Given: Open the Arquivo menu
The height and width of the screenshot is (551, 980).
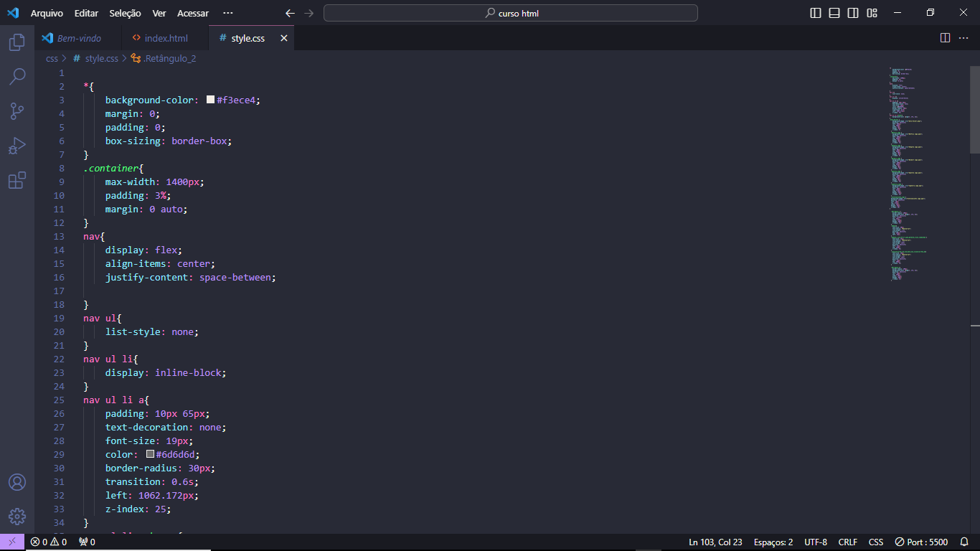Looking at the screenshot, I should coord(47,13).
